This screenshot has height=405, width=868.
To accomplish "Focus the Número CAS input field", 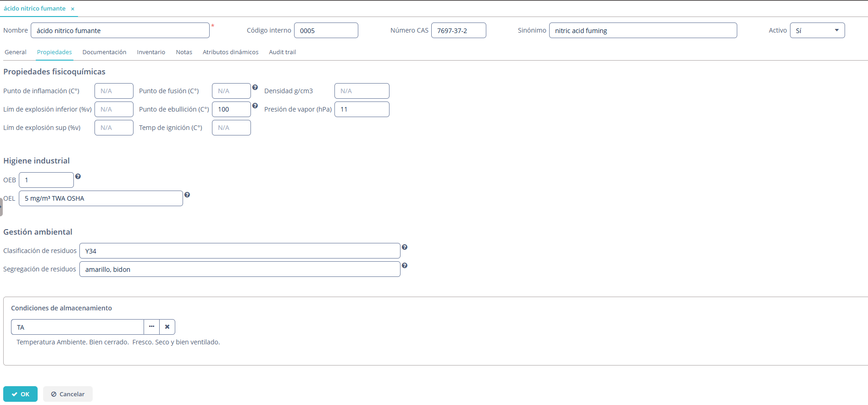I will pos(458,30).
